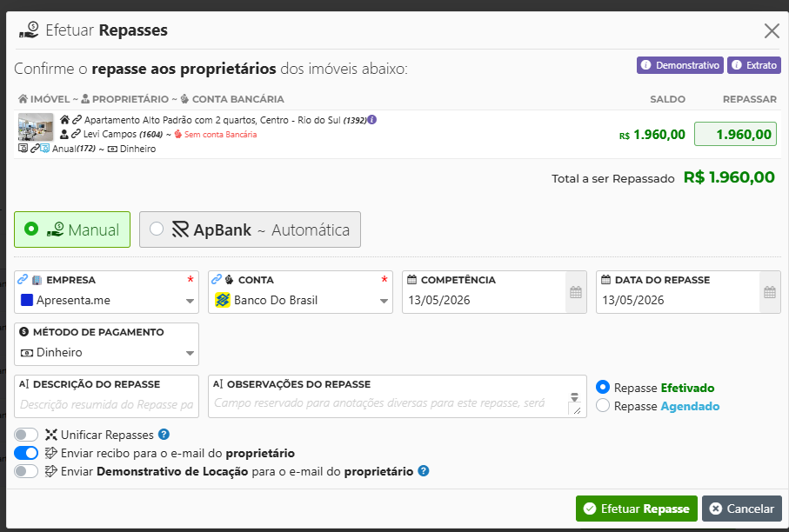Close the Efetuar Repasses dialog

coord(772,30)
